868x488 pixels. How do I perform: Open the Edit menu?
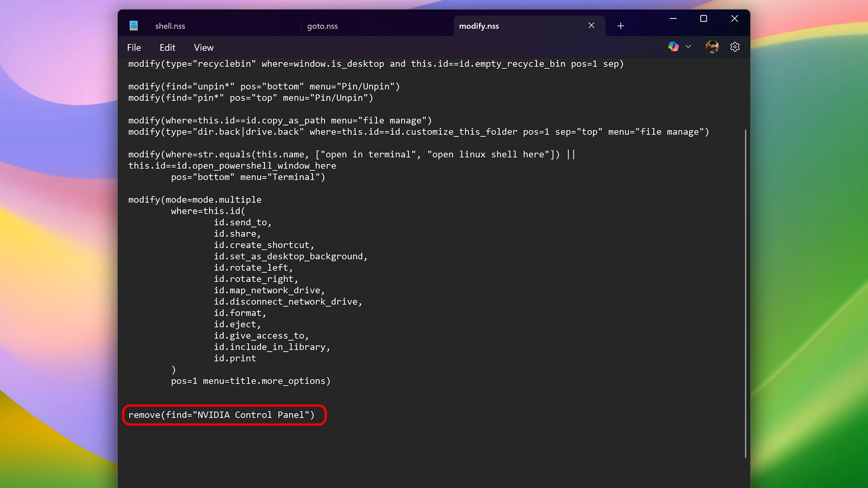[167, 47]
